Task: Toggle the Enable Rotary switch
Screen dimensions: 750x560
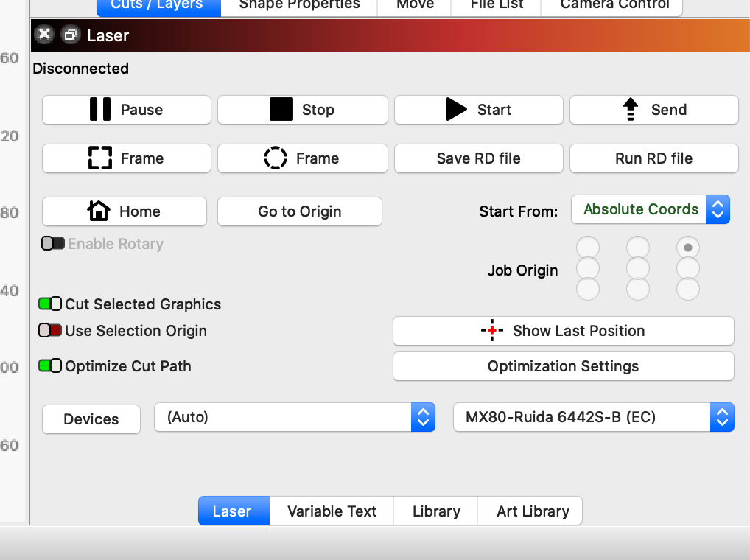Action: [52, 243]
